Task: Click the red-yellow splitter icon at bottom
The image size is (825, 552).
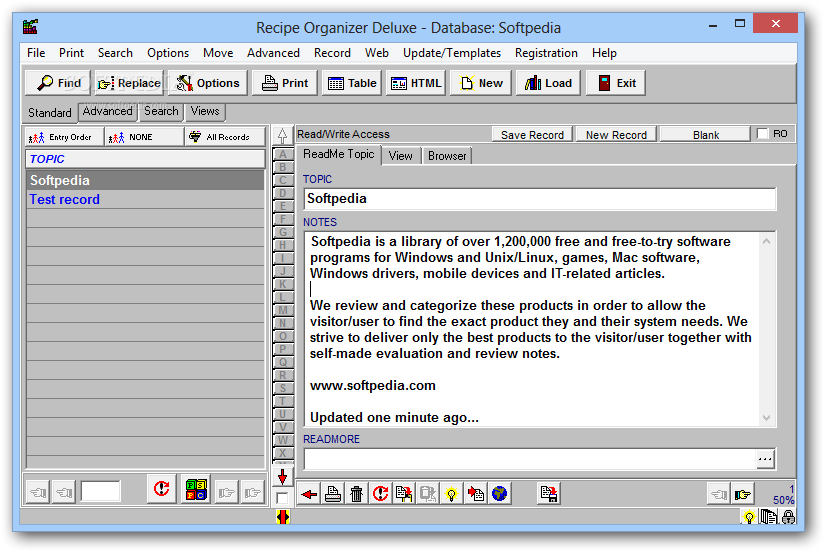Action: [x=283, y=517]
